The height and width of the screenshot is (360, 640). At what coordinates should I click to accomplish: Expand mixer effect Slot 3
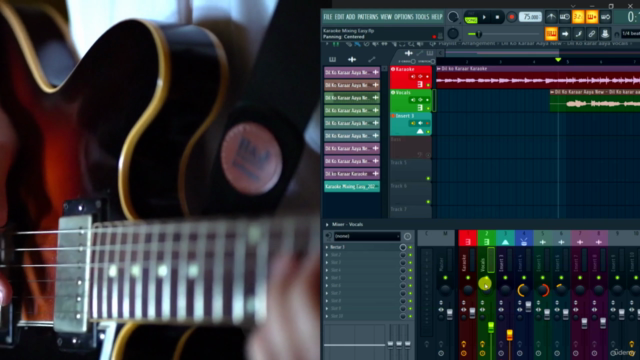(x=327, y=262)
